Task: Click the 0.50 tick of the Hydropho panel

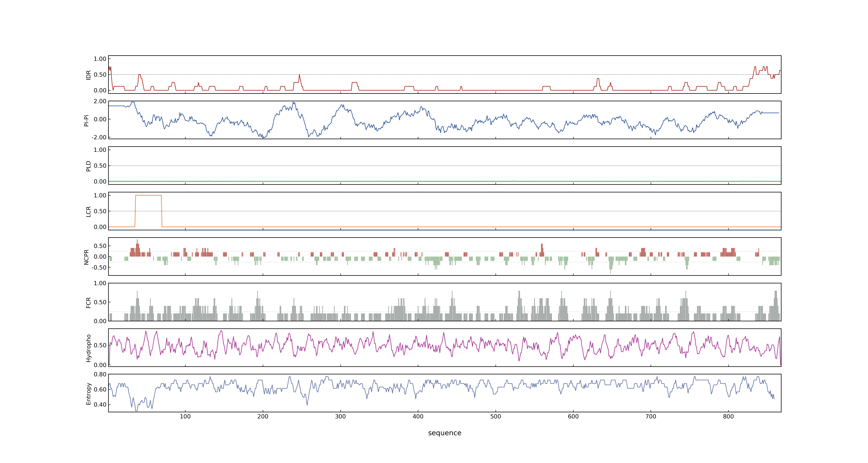Action: click(x=100, y=345)
